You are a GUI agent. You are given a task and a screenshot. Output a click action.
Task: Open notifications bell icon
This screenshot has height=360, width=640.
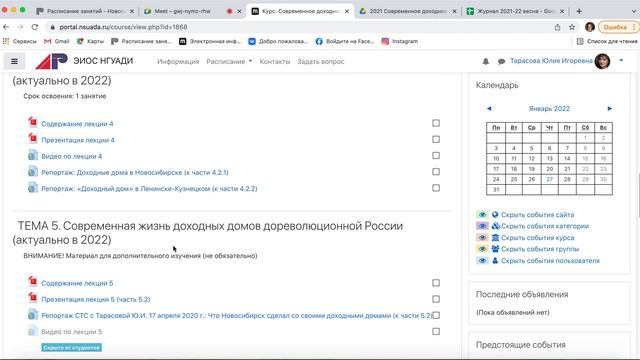point(486,62)
